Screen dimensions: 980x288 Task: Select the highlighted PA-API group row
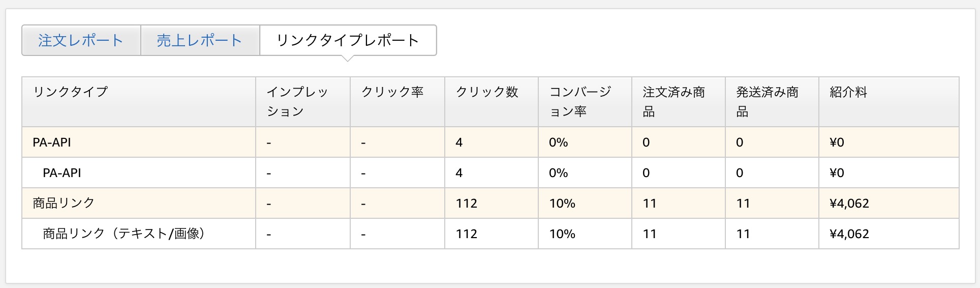[x=491, y=142]
